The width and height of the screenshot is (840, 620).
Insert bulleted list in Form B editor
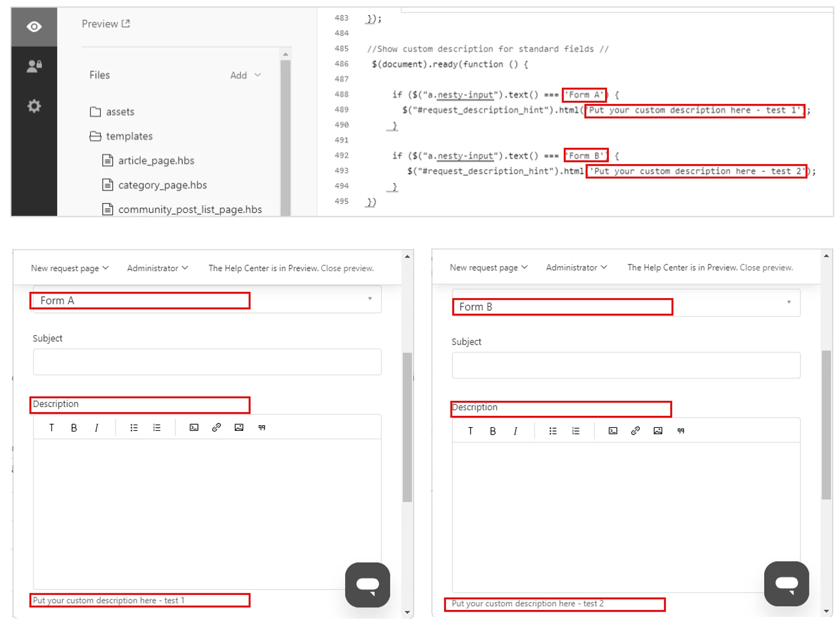pos(553,431)
